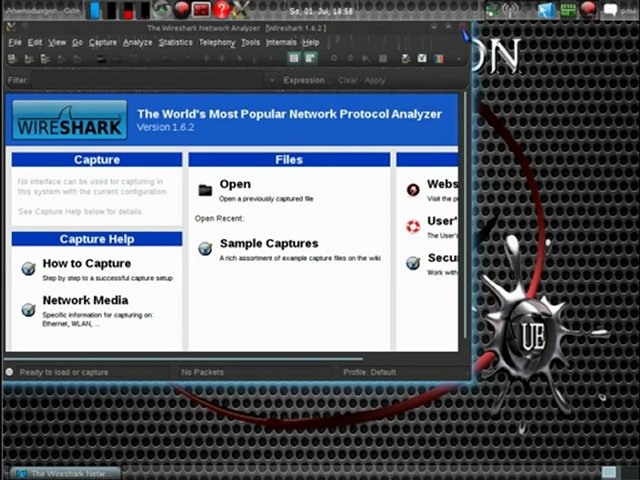Viewport: 640px width, 480px height.
Task: Click the welcome page vertical scrollbar
Action: pyautogui.click(x=465, y=216)
